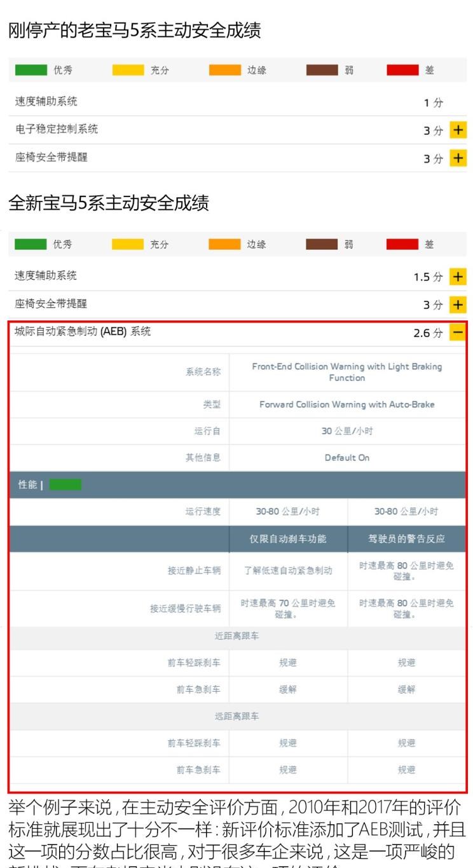Click 接近静止车辆 row label
Image resolution: width=473 pixels, height=868 pixels.
pyautogui.click(x=194, y=571)
